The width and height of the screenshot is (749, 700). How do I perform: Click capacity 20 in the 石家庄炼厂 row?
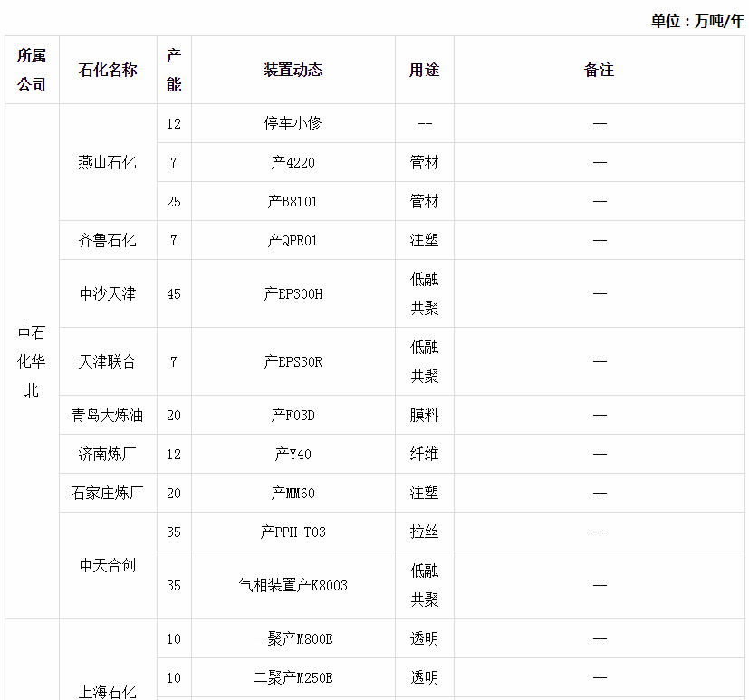tap(174, 493)
